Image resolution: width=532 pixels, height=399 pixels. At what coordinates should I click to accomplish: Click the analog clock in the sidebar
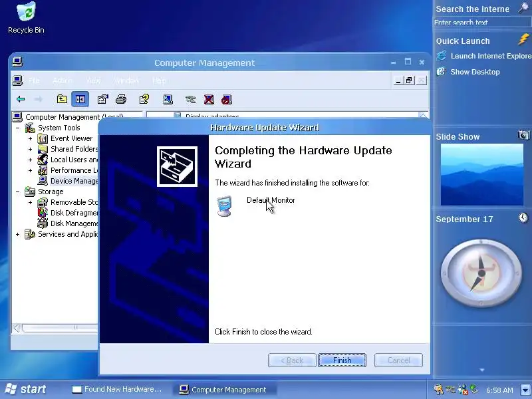click(481, 273)
